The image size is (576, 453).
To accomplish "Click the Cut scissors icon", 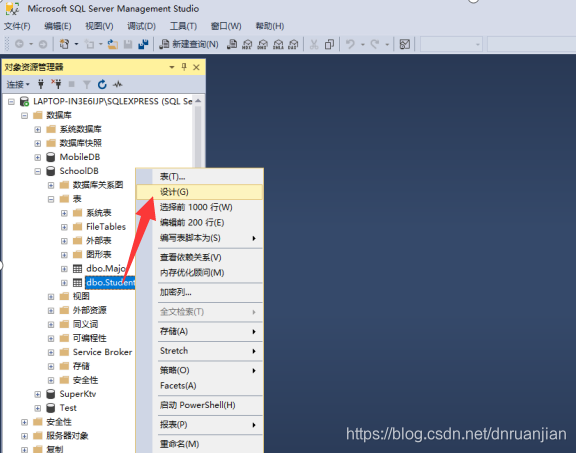I will 314,44.
